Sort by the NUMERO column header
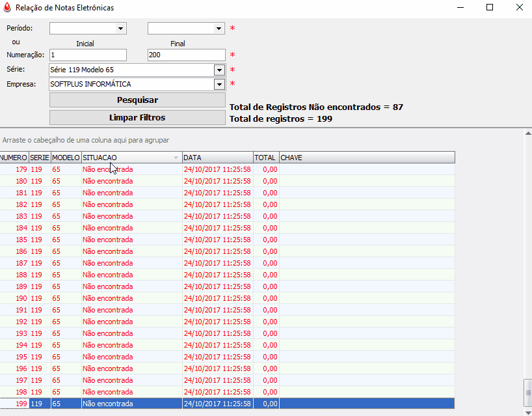532x416 pixels. 14,158
